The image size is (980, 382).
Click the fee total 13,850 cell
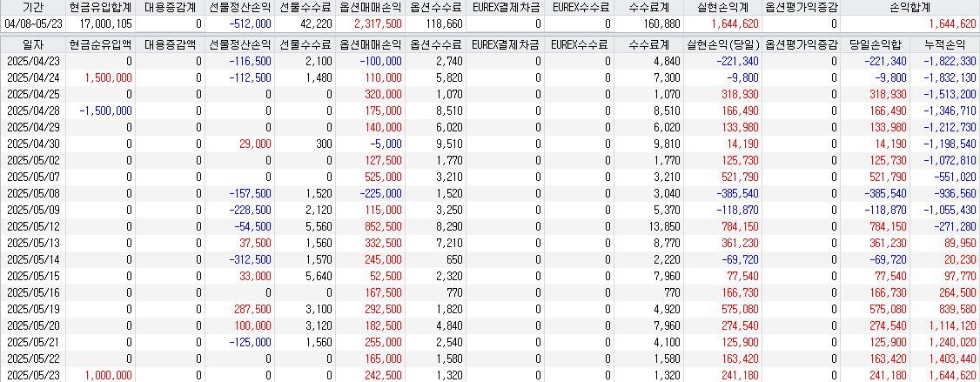tap(665, 225)
